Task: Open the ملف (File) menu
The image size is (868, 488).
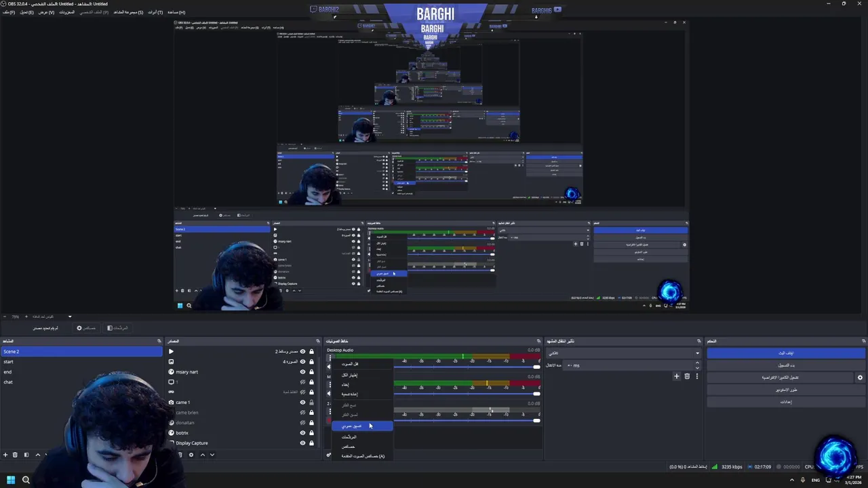Action: pos(8,12)
